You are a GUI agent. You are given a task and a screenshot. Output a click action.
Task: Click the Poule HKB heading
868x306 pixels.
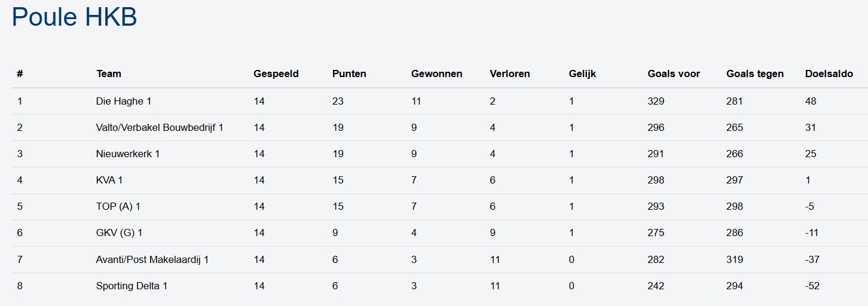[x=74, y=17]
